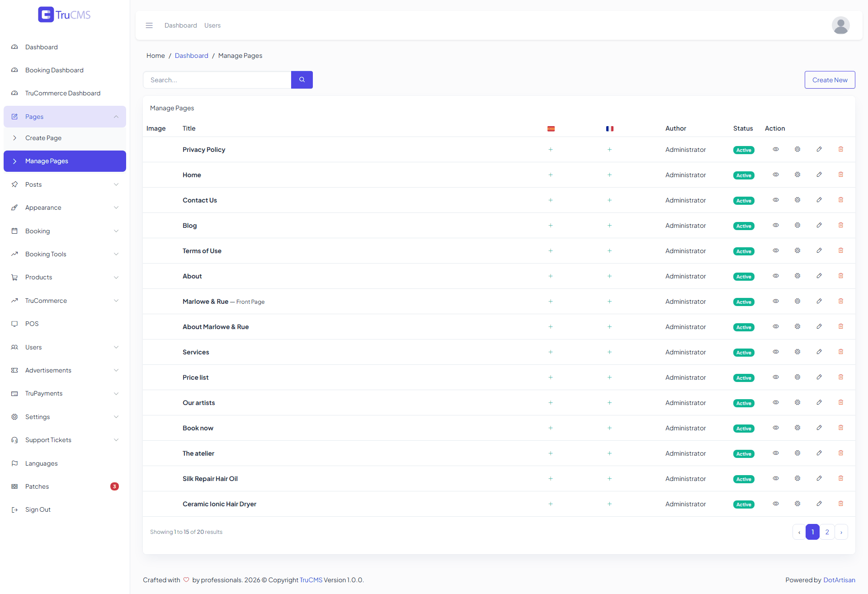The width and height of the screenshot is (868, 594).
Task: Add Spanish translation for Our artists
Action: (x=551, y=402)
